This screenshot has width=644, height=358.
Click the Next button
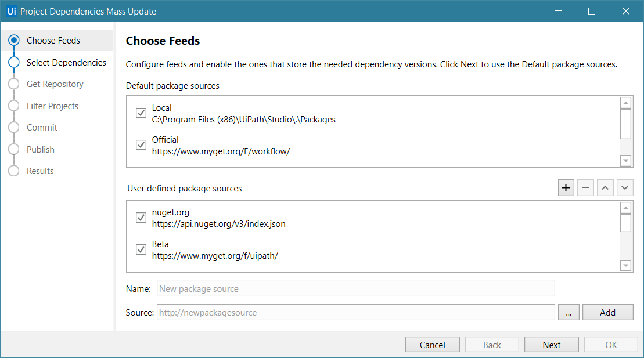pos(552,345)
